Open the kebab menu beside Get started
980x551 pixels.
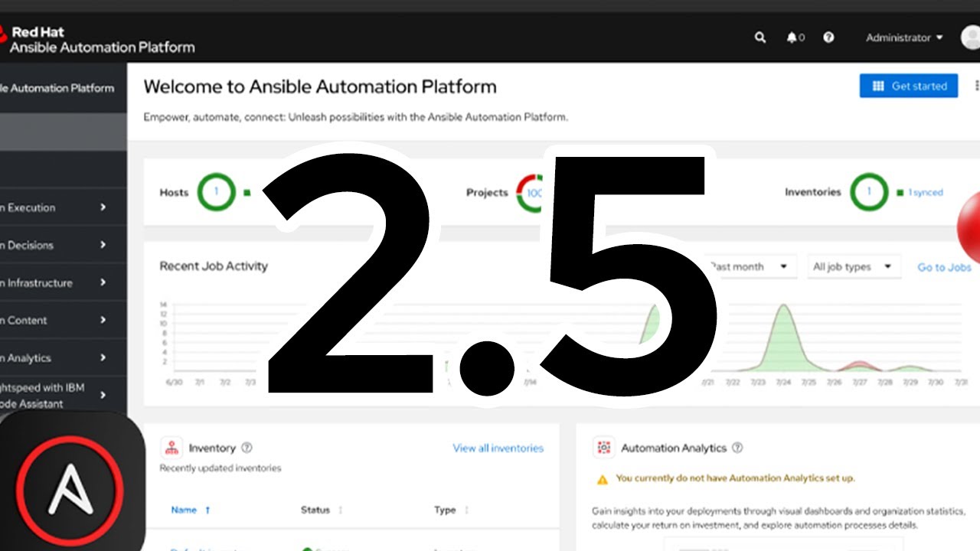point(976,86)
